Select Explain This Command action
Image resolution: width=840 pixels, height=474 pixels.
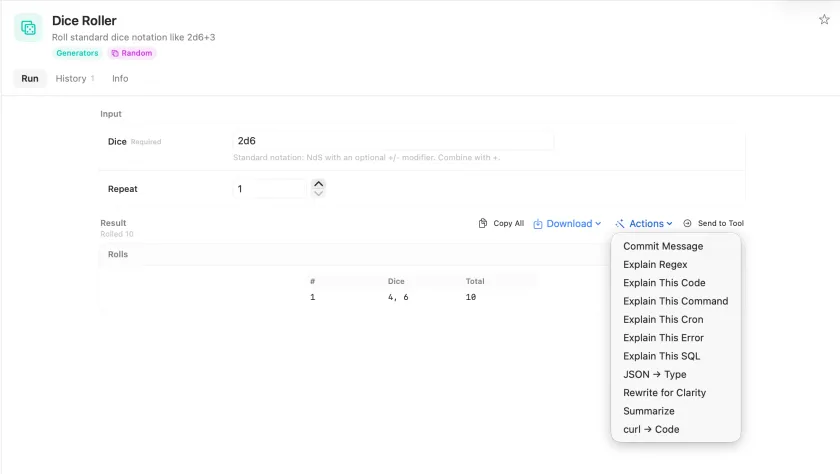point(676,301)
